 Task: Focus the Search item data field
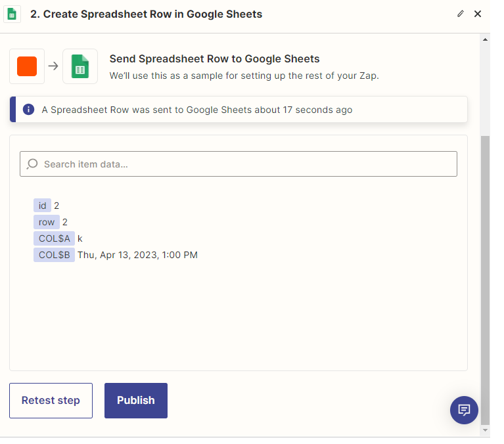243,164
